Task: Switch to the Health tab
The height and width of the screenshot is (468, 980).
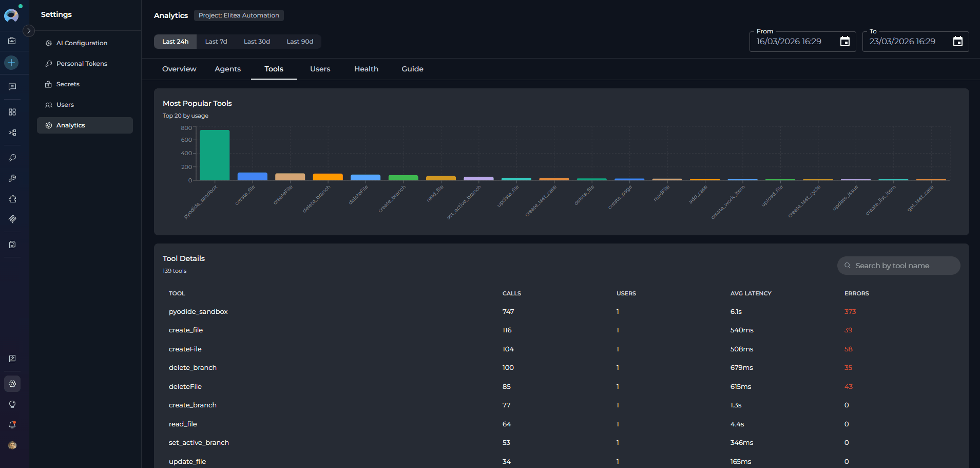Action: click(366, 68)
